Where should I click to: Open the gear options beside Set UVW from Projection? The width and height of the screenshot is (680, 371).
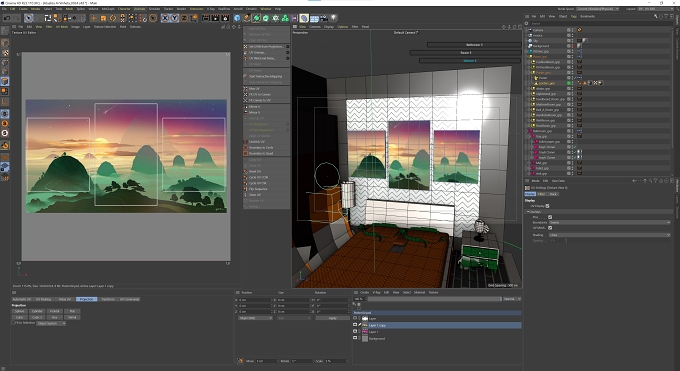287,46
